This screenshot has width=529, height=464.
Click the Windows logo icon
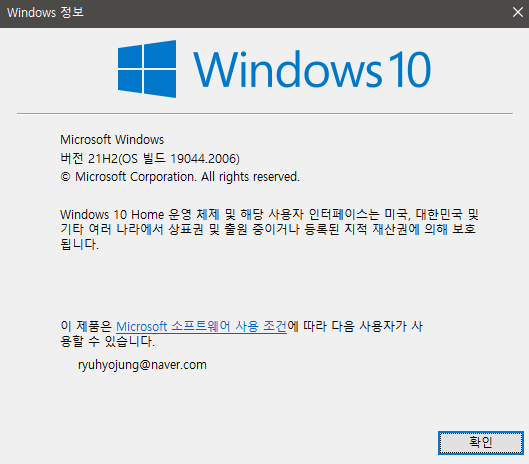point(147,69)
